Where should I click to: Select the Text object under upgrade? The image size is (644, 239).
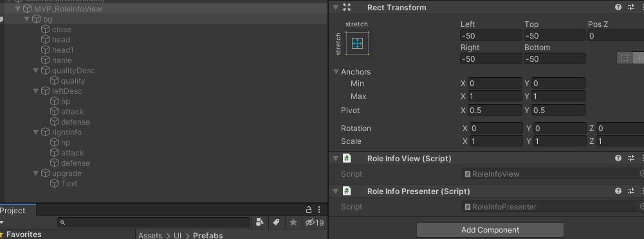[69, 183]
